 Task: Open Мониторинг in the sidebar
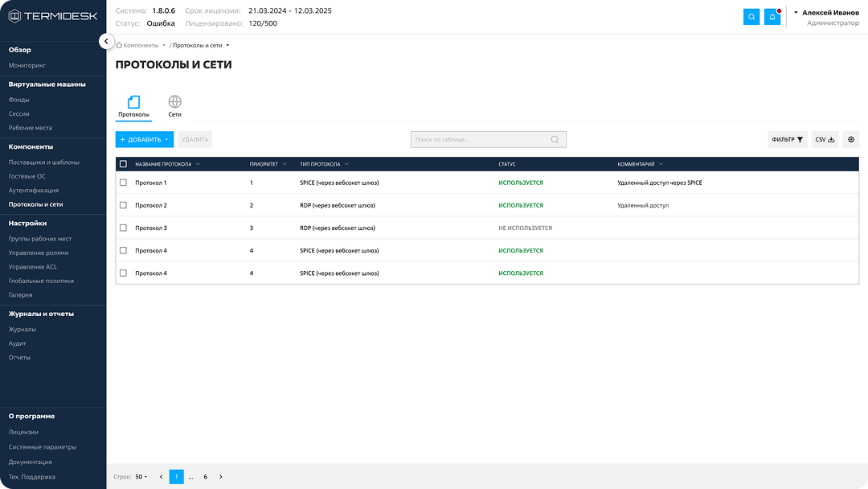pyautogui.click(x=27, y=64)
